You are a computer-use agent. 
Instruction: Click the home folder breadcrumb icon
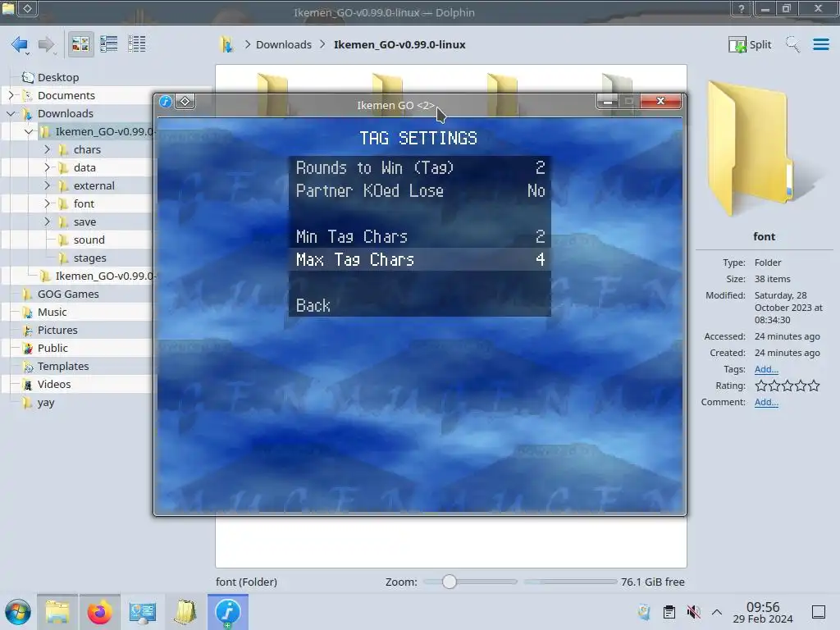click(x=226, y=44)
